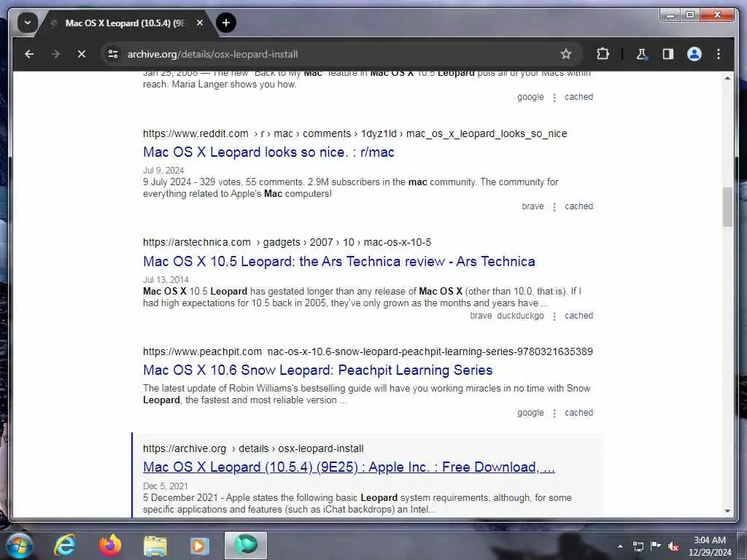Image resolution: width=747 pixels, height=560 pixels.
Task: Click the active browser taskbar button
Action: (x=246, y=545)
